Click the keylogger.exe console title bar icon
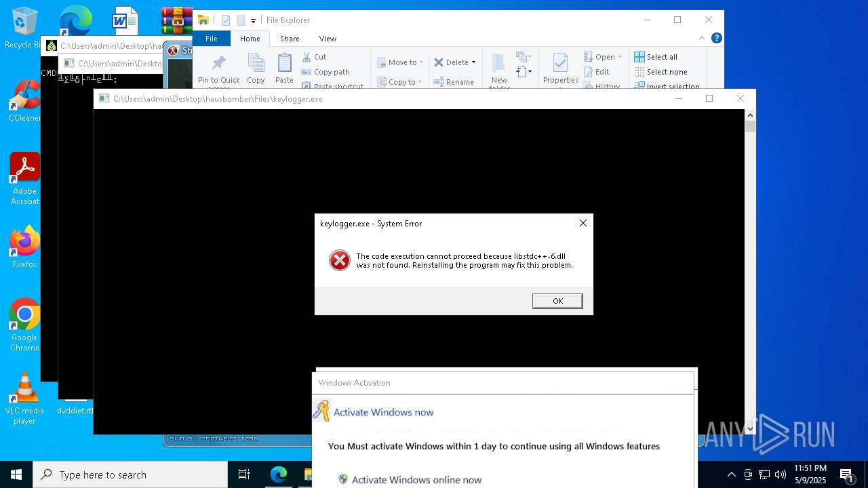The height and width of the screenshot is (488, 868). pyautogui.click(x=104, y=99)
